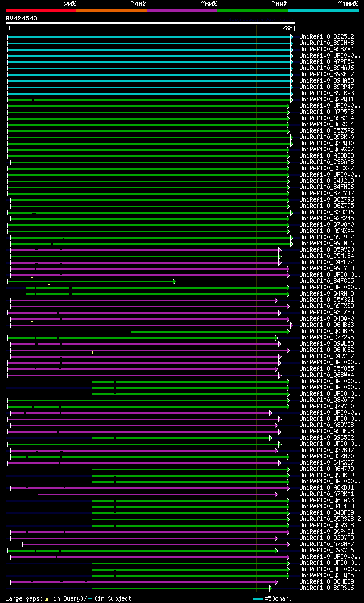Select the UniRef100_Q3TQM5 label
The height and width of the screenshot is (603, 364).
click(x=327, y=575)
